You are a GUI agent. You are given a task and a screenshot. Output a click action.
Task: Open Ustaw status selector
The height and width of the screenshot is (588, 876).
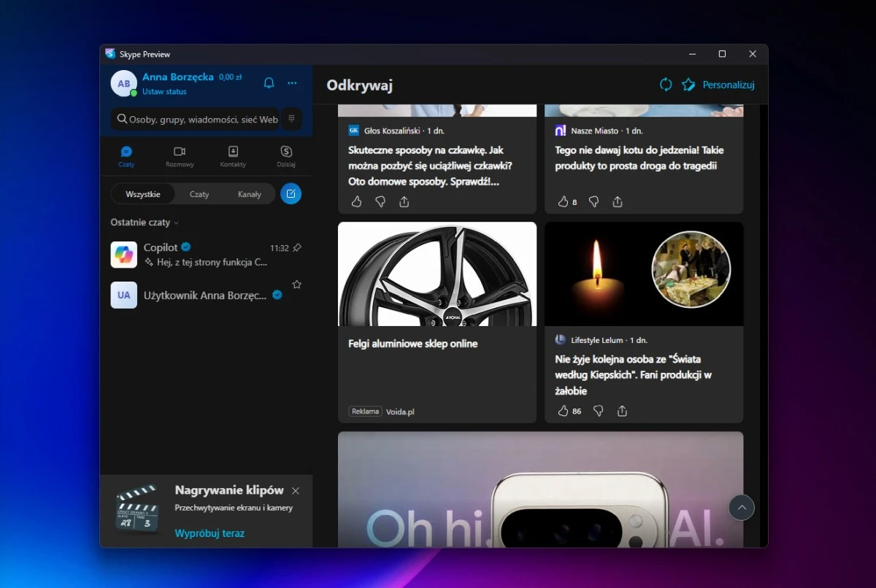[164, 92]
